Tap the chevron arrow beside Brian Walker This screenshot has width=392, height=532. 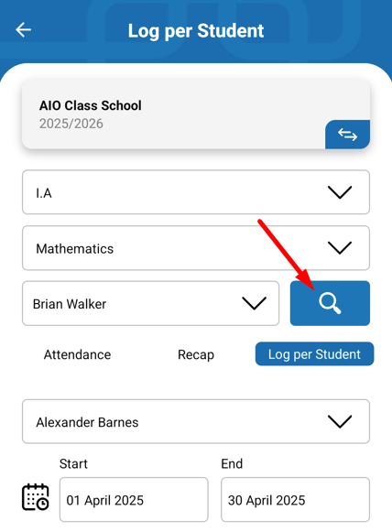[x=254, y=303]
